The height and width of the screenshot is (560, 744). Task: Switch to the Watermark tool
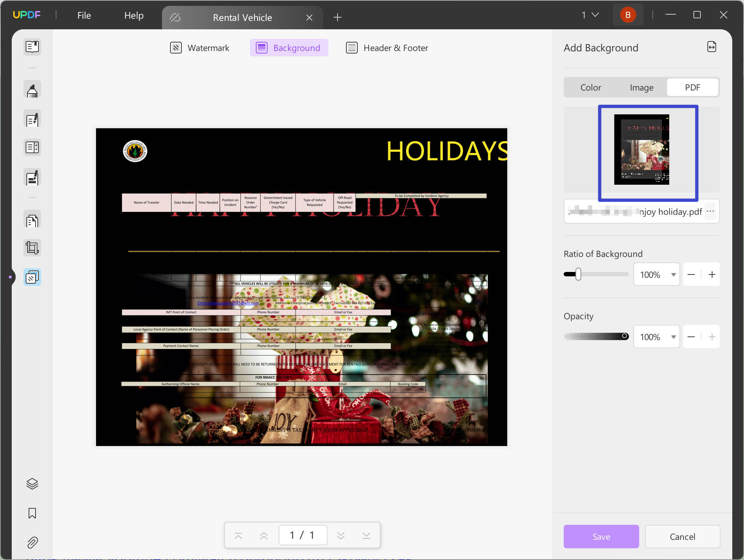[x=200, y=48]
